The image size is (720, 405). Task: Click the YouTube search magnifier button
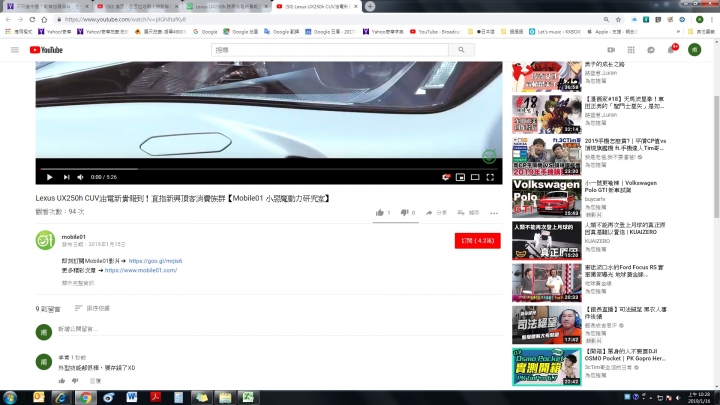tap(461, 50)
